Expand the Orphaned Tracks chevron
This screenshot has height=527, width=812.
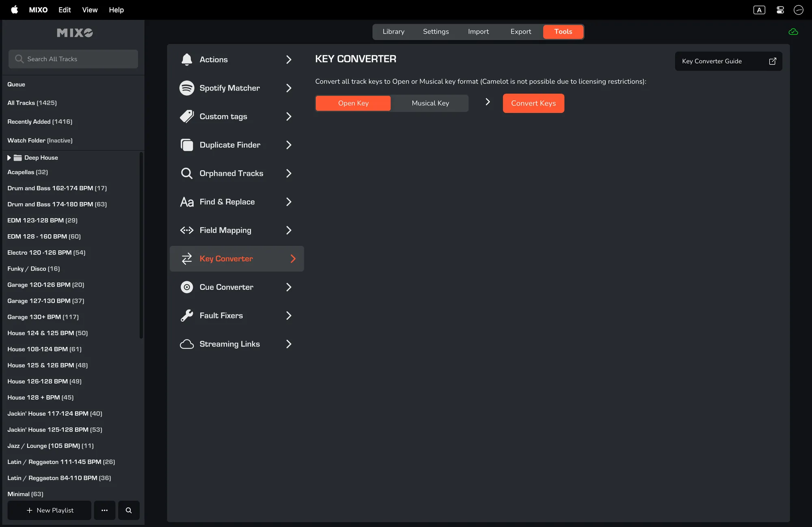tap(289, 173)
